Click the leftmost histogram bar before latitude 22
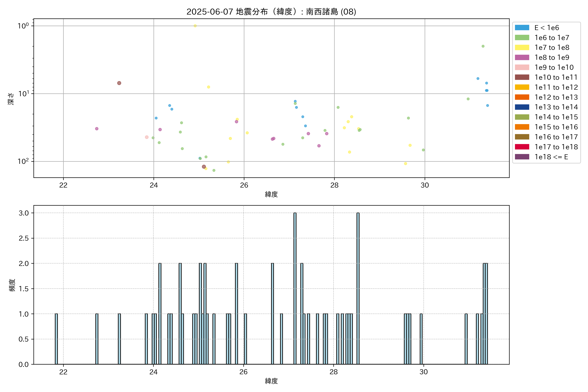 [x=56, y=339]
